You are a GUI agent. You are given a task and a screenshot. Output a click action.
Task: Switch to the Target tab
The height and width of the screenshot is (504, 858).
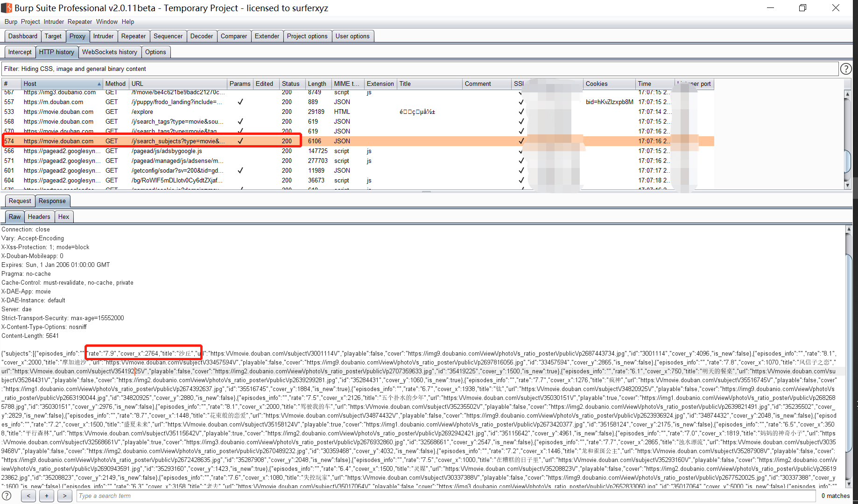[53, 36]
